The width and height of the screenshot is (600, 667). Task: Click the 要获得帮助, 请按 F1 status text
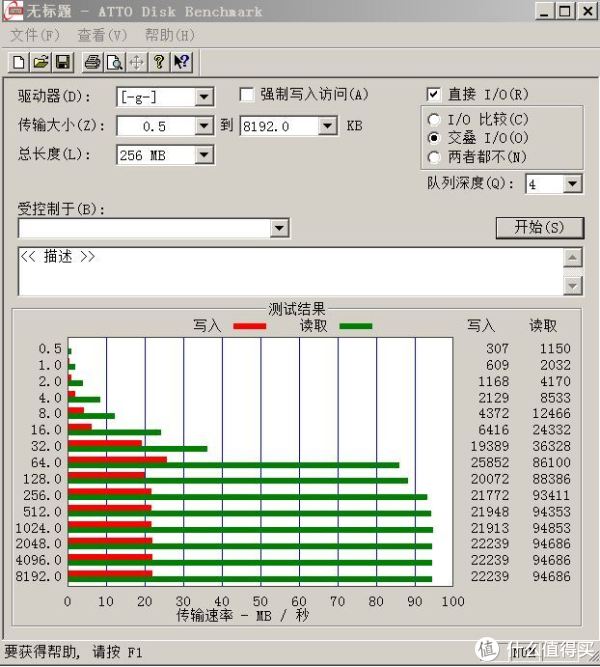[74, 652]
